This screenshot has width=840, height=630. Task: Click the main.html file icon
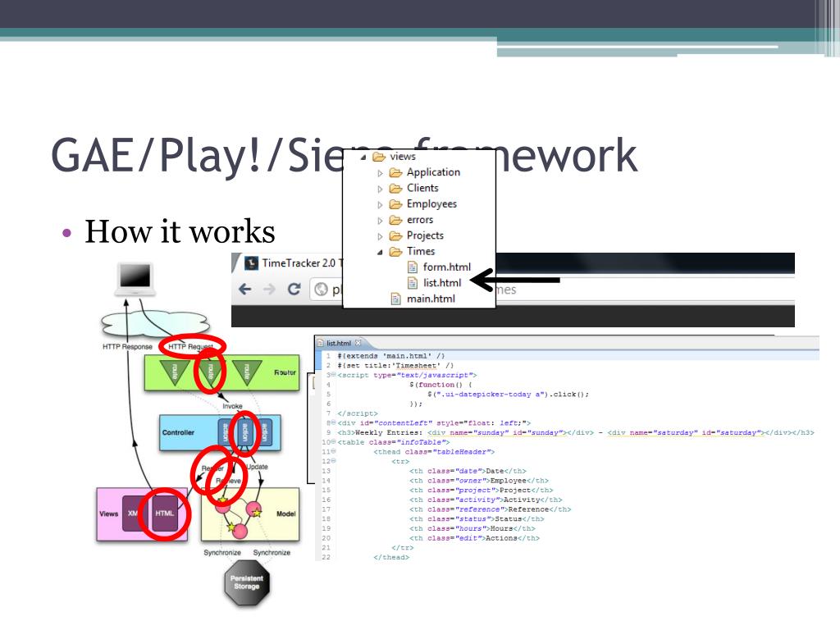[x=396, y=299]
